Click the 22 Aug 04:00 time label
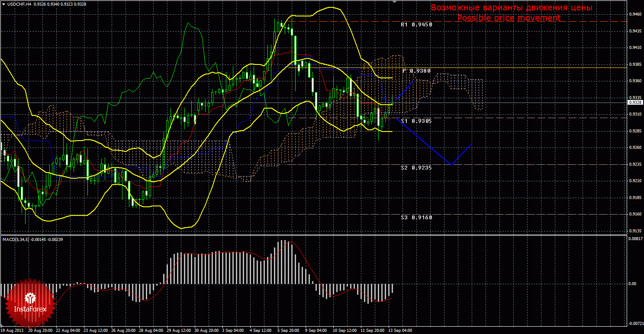This screenshot has height=334, width=644. pyautogui.click(x=68, y=331)
